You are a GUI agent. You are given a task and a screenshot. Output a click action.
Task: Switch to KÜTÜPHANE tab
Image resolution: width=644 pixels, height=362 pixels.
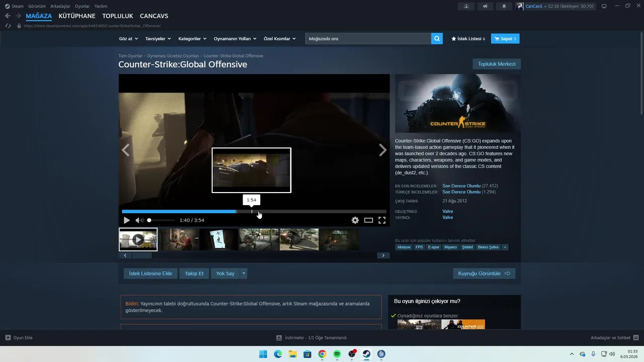click(x=77, y=16)
